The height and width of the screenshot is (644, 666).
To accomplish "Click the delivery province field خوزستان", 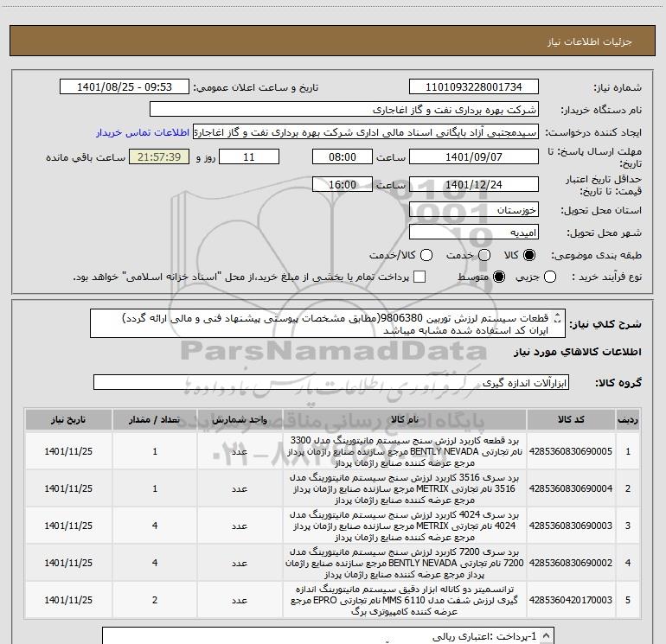I will pos(474,210).
